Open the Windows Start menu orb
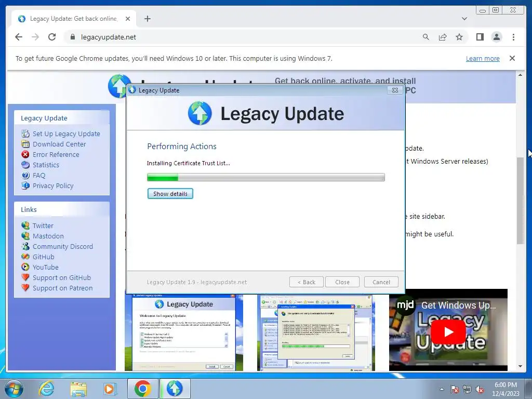 pyautogui.click(x=14, y=389)
